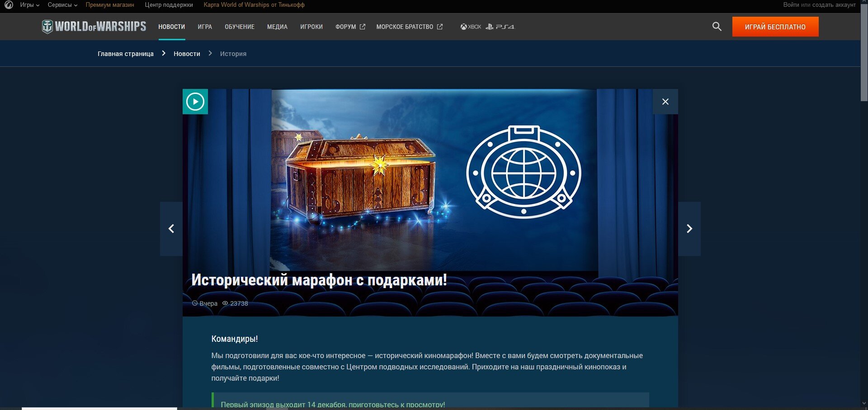Go to previous article arrow

(171, 229)
